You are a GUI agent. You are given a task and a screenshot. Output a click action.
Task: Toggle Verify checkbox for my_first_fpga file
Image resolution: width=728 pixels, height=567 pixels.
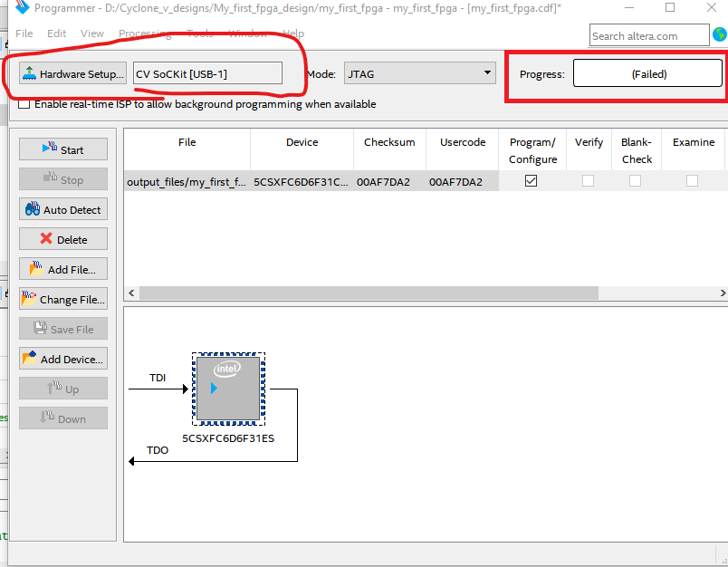[x=588, y=180]
